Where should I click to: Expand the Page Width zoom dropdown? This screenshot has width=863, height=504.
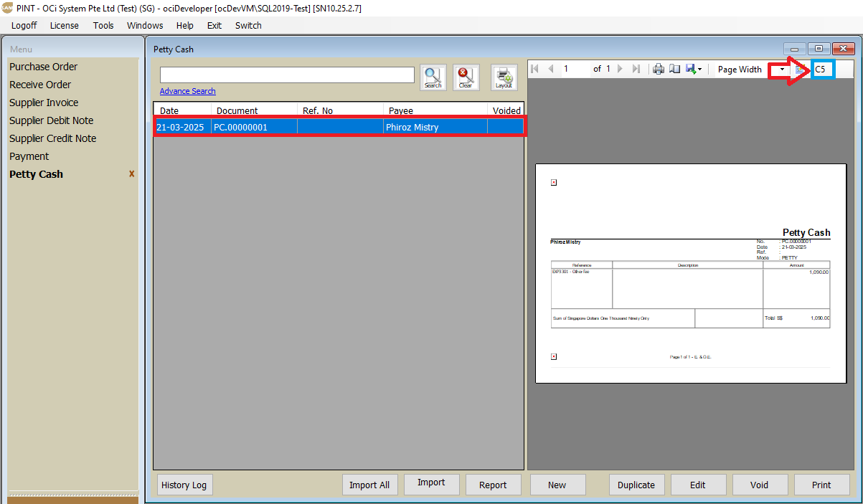pyautogui.click(x=781, y=70)
